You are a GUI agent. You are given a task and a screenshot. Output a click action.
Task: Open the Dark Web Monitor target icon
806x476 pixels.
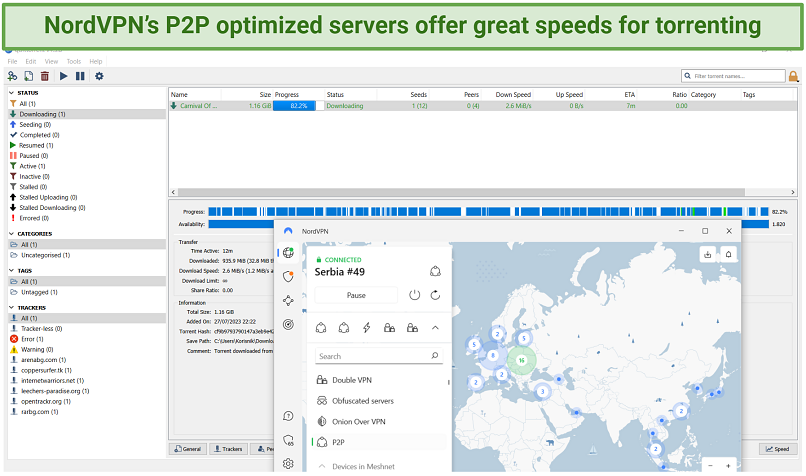click(288, 324)
